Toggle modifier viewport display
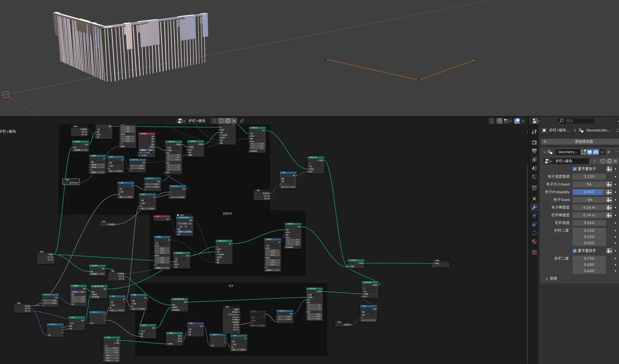The image size is (619, 364). click(590, 152)
